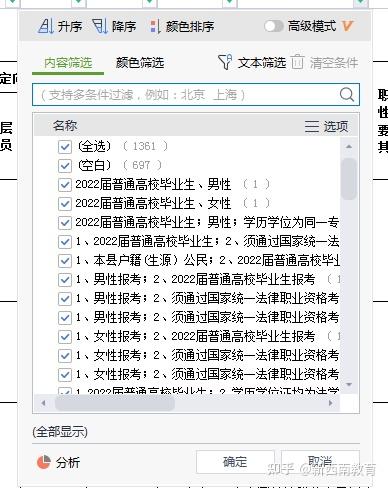This screenshot has width=388, height=488.
Task: Click the funnel icon for 文本筛选
Action: click(x=225, y=62)
